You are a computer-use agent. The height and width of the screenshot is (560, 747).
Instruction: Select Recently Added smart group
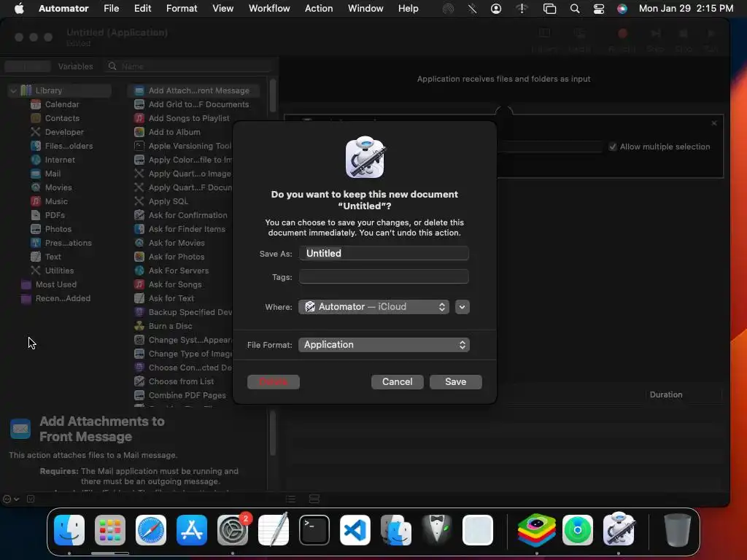(63, 298)
